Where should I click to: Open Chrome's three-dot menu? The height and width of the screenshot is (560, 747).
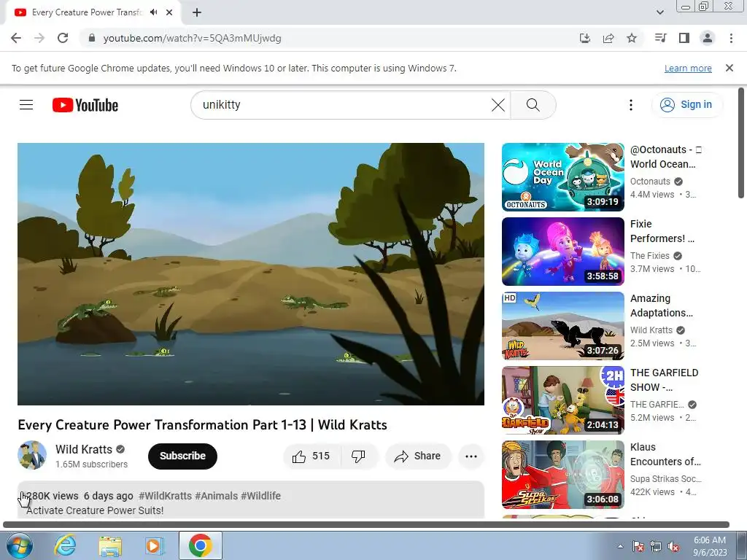[x=731, y=38]
